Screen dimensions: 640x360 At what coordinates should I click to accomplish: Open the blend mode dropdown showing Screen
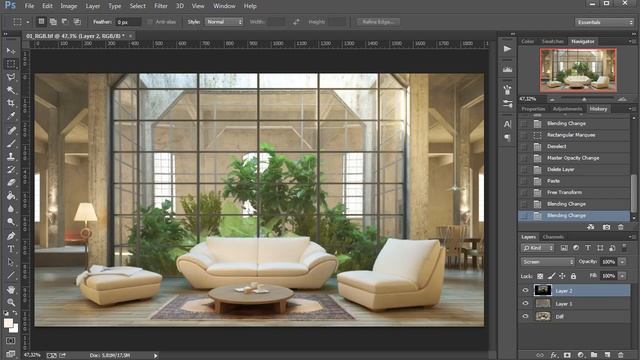(x=548, y=262)
